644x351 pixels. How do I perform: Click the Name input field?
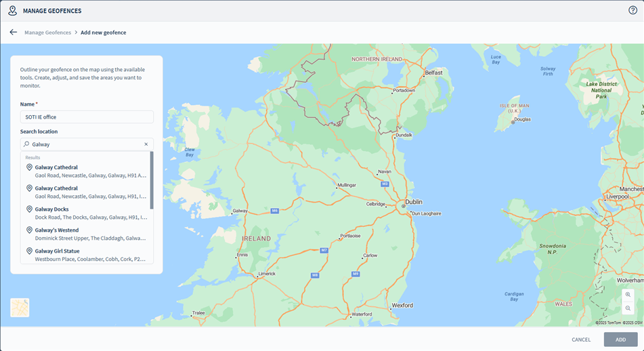[87, 117]
